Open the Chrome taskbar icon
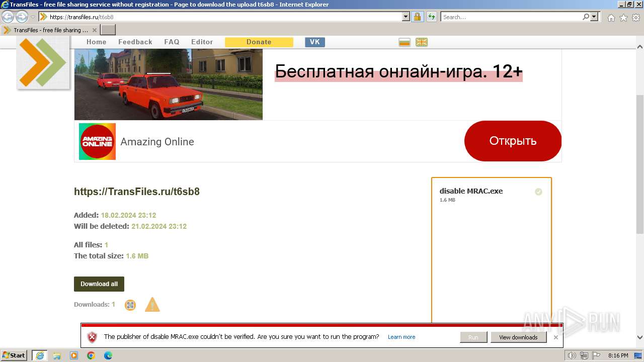644x362 pixels. pos(91,355)
